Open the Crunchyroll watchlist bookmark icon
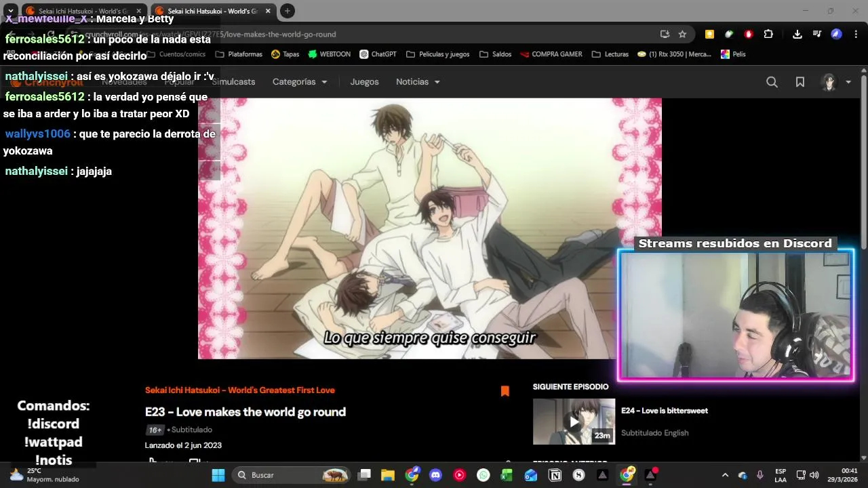This screenshot has width=868, height=488. coord(800,82)
